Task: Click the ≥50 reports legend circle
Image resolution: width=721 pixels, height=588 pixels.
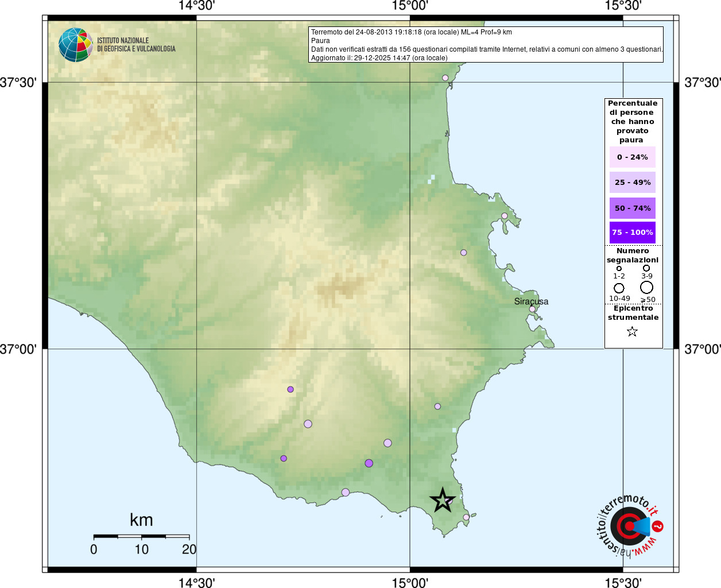Action: tap(647, 288)
